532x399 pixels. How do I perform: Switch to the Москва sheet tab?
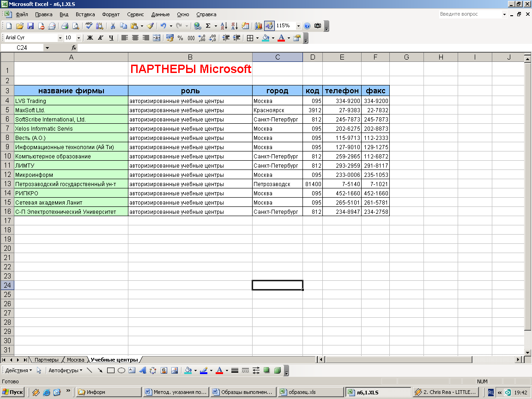75,360
